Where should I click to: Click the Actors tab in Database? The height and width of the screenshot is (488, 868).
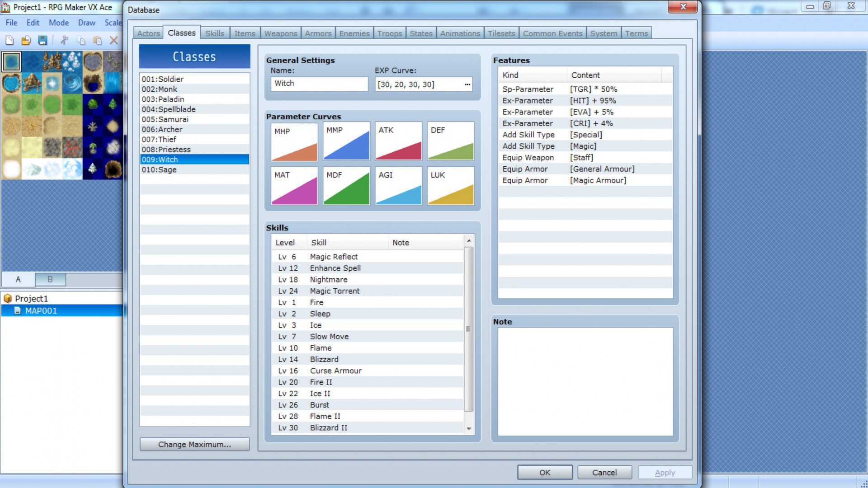tap(148, 33)
